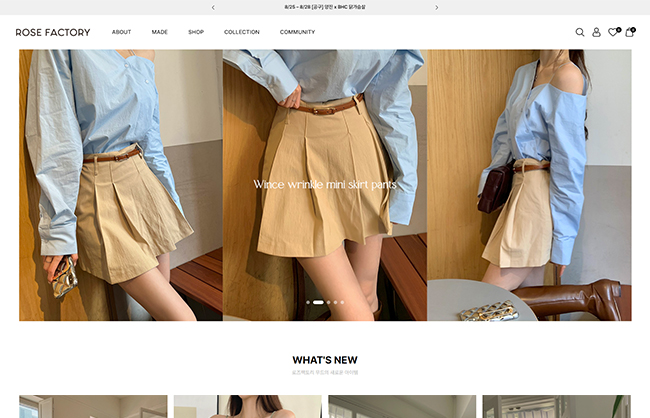Expand the COMMUNITY navigation menu
The height and width of the screenshot is (418, 650).
[x=297, y=32]
